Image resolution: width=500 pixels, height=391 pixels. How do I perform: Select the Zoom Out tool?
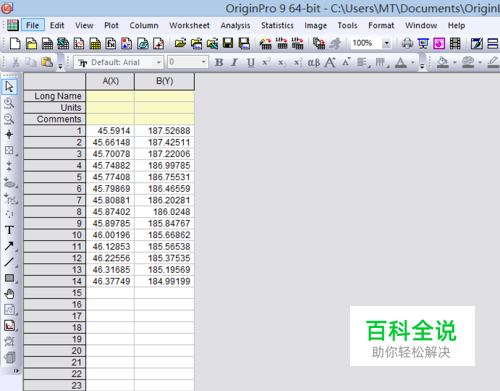[9, 119]
